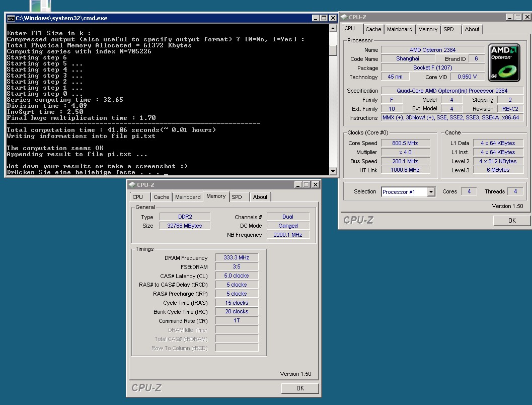
Task: Select Cache tab in Memory window
Action: (x=161, y=197)
